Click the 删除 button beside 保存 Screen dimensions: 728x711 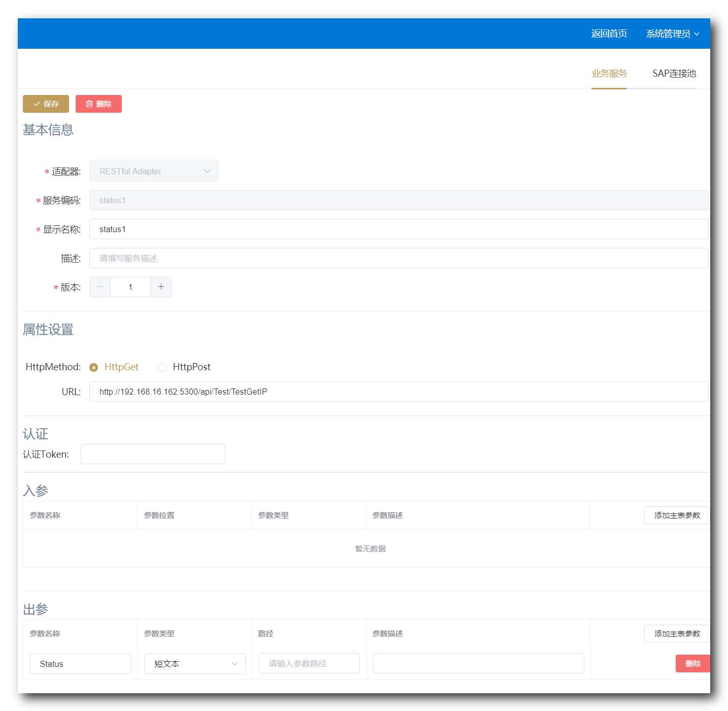98,104
